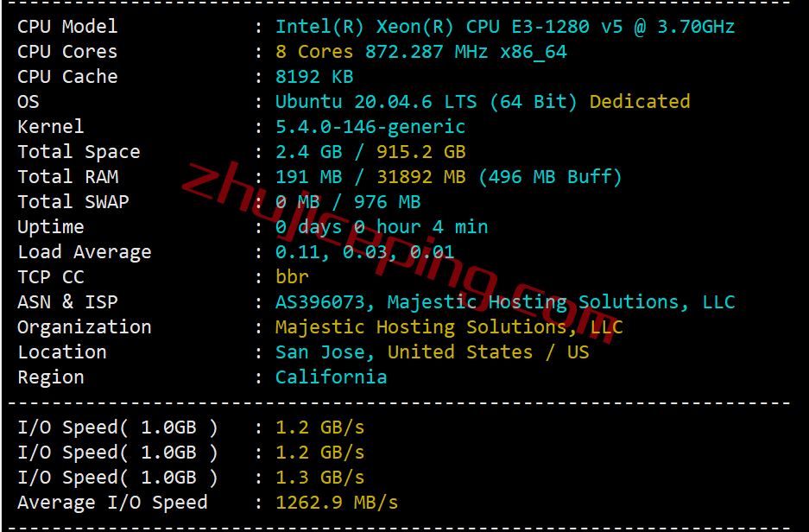
Task: Click the CPU Model value Intel Xeon E3-1280
Action: 504,27
